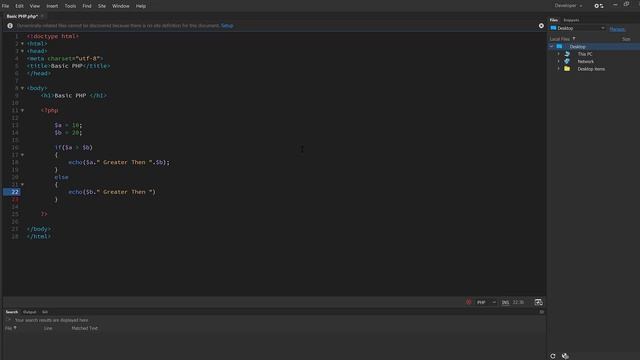Switch to the Snippets panel tab
This screenshot has width=640, height=360.
click(571, 20)
